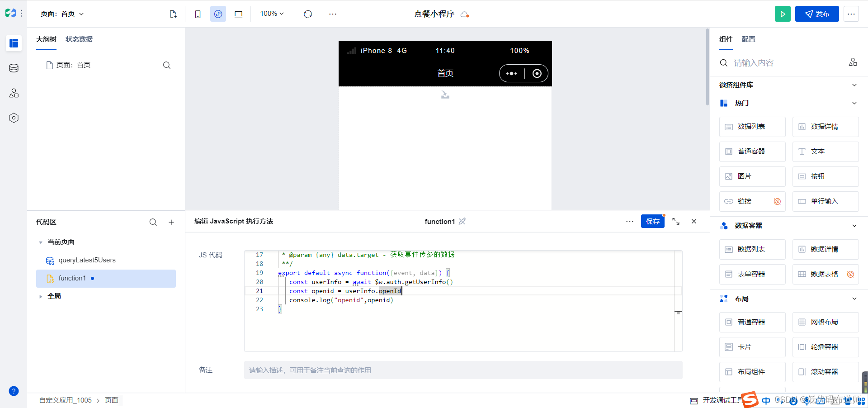Select the 链接 link component
The image size is (868, 408).
[x=752, y=201]
